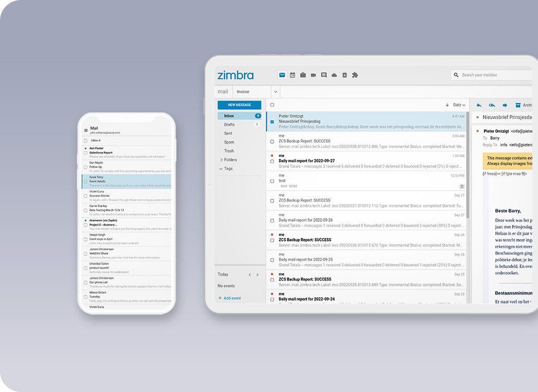This screenshot has width=538, height=392.
Task: Open Carrie Stanley 'Beta Testing' email on phone
Action: point(126,210)
